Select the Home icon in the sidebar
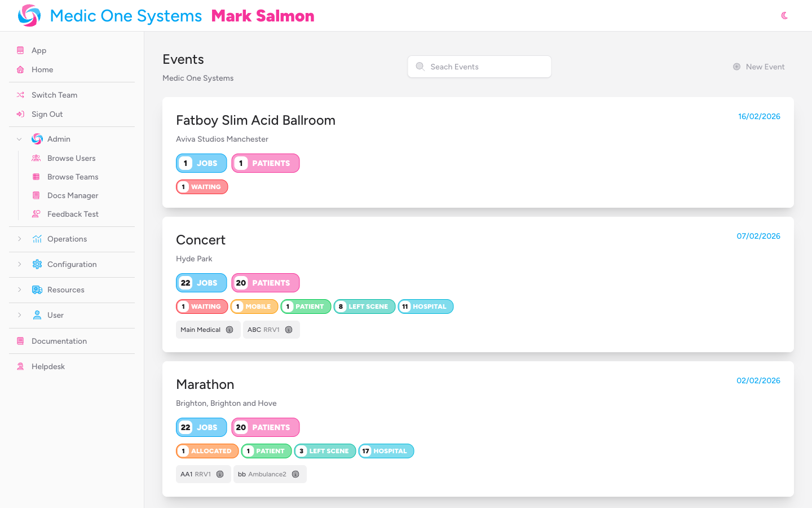The image size is (812, 508). click(20, 69)
